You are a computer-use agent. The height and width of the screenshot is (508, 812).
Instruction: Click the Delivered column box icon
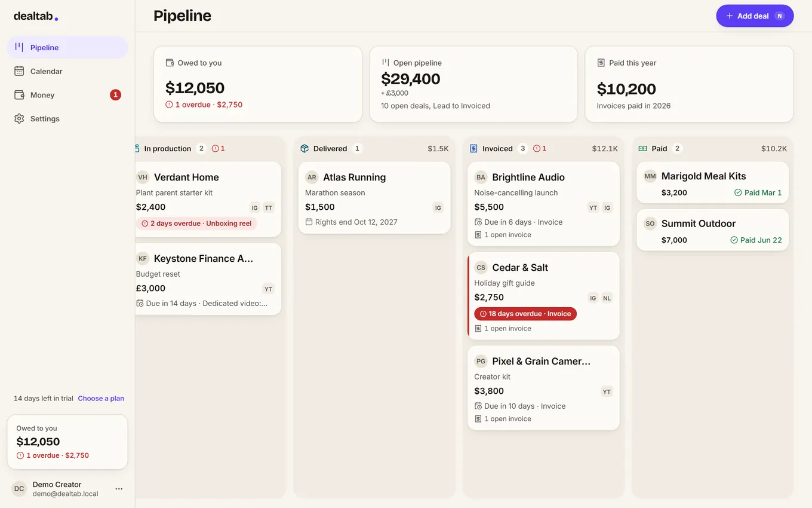(304, 149)
